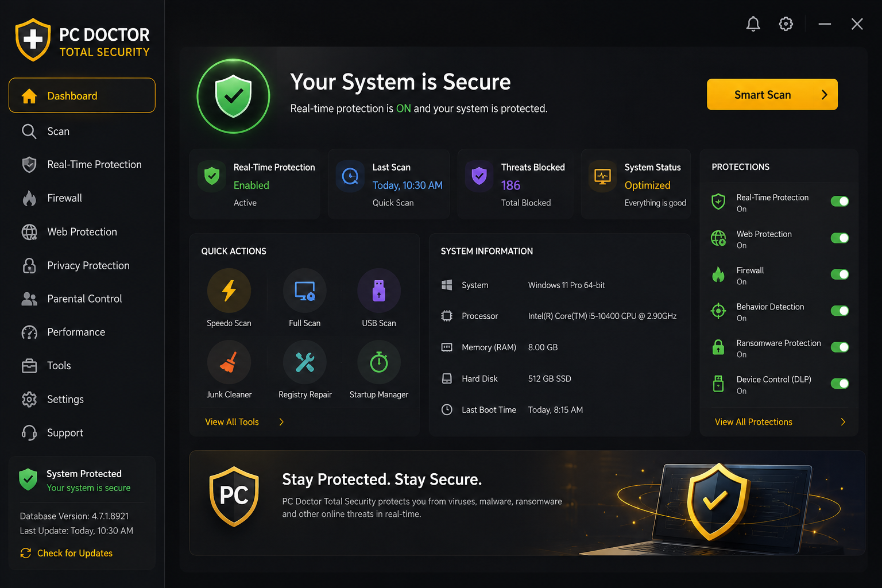Viewport: 882px width, 588px height.
Task: Click Optimized system status value
Action: 647,185
